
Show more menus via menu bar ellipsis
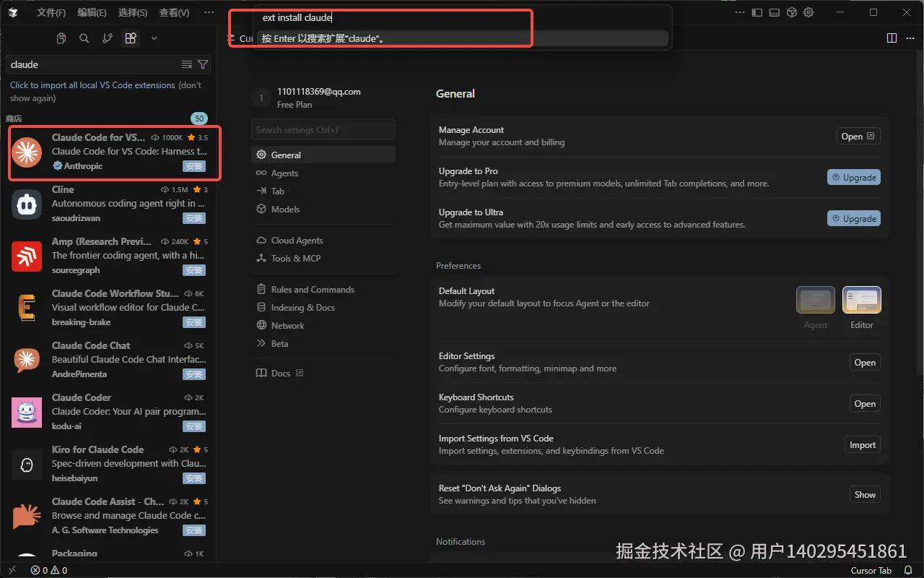coord(209,12)
